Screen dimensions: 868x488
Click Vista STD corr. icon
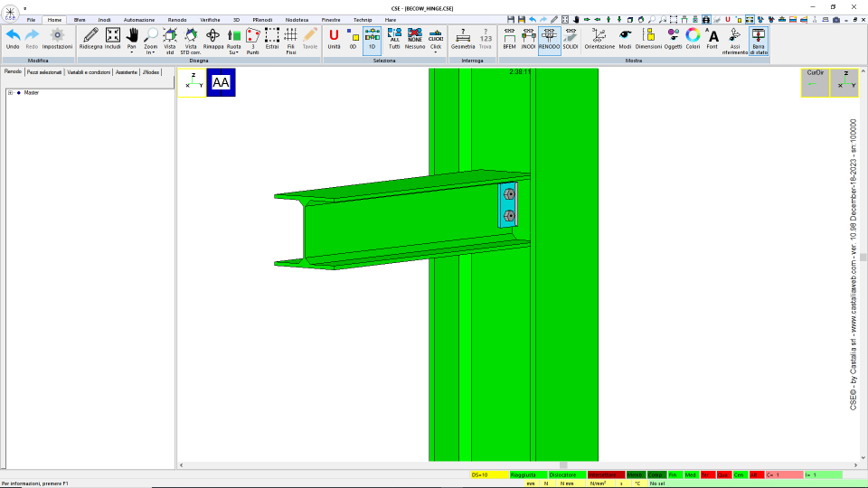tap(191, 40)
